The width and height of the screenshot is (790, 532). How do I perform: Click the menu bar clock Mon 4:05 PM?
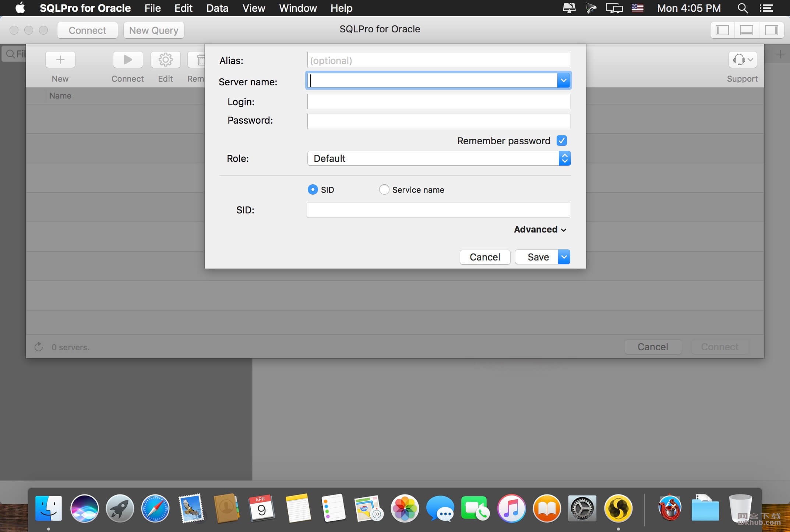689,8
